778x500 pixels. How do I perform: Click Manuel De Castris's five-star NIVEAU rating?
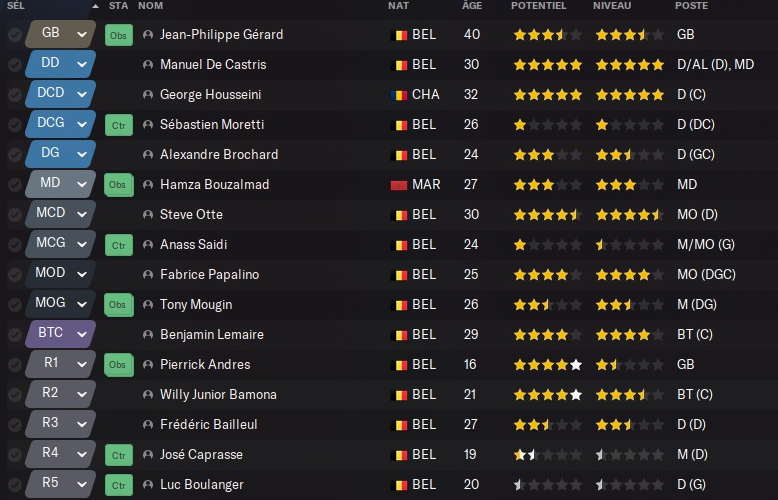pyautogui.click(x=629, y=65)
